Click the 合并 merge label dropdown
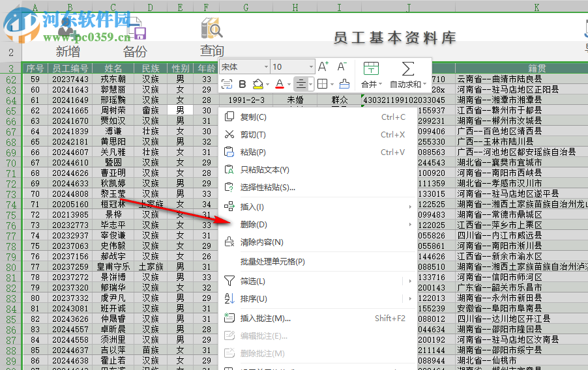The image size is (588, 370). 372,85
